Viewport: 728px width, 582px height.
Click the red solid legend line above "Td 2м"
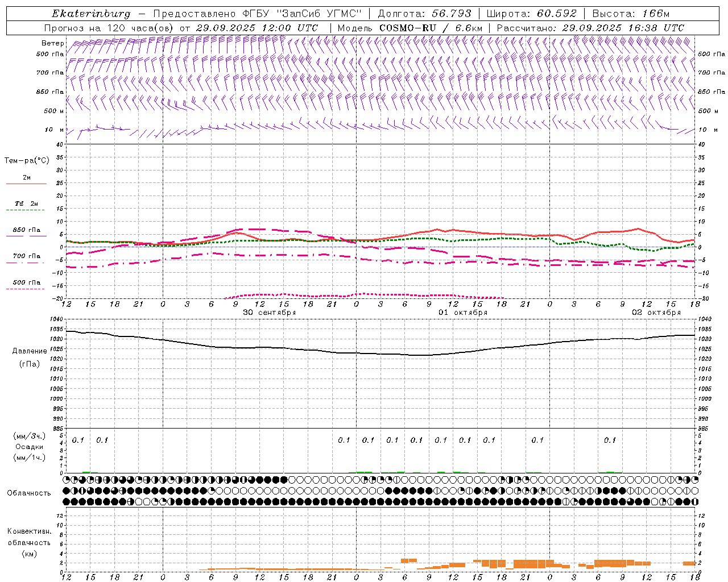[x=26, y=184]
